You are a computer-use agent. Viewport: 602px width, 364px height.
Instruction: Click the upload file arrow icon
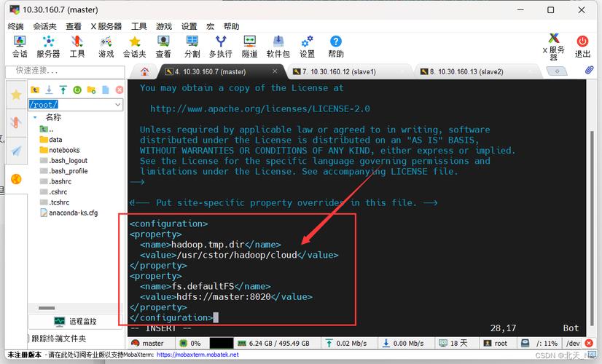[x=63, y=90]
